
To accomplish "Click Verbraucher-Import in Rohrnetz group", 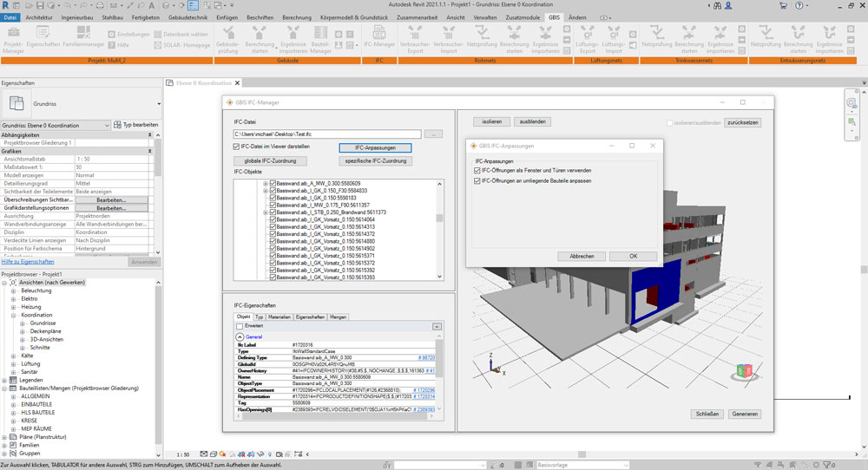I will point(449,40).
